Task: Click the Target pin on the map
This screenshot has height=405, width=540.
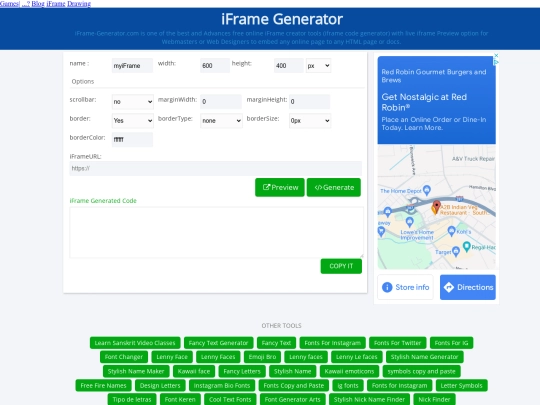Action: point(456,251)
